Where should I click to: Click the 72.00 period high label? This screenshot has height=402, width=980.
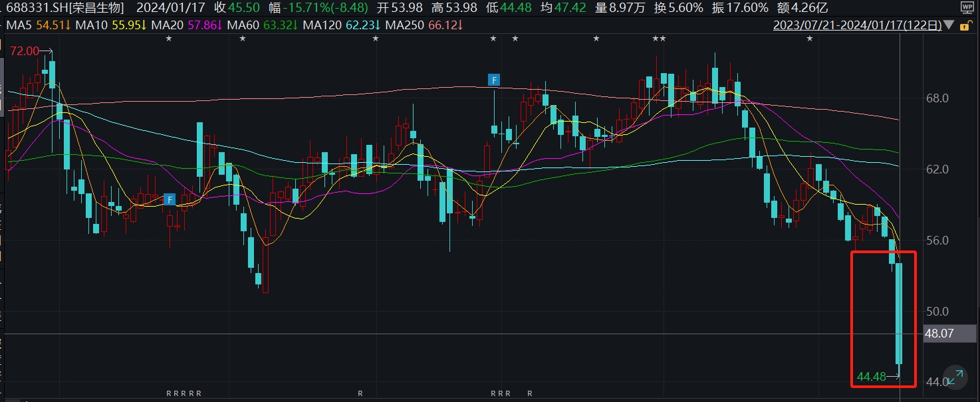(x=25, y=51)
